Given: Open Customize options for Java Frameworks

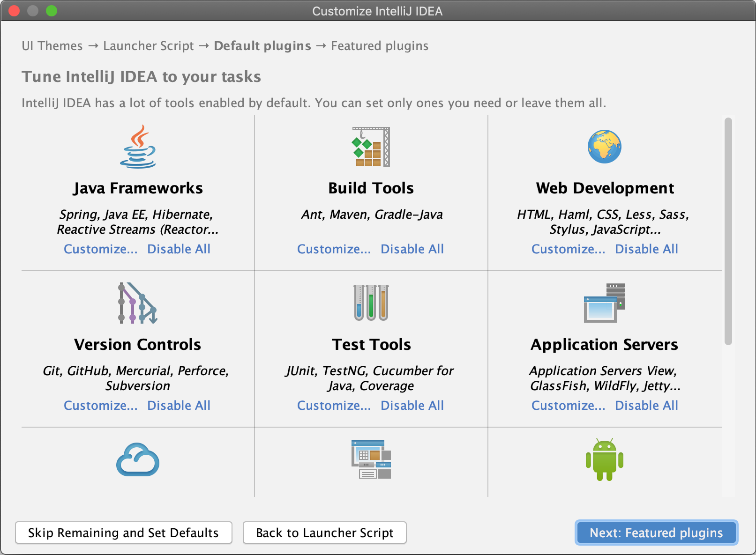Looking at the screenshot, I should (x=100, y=249).
